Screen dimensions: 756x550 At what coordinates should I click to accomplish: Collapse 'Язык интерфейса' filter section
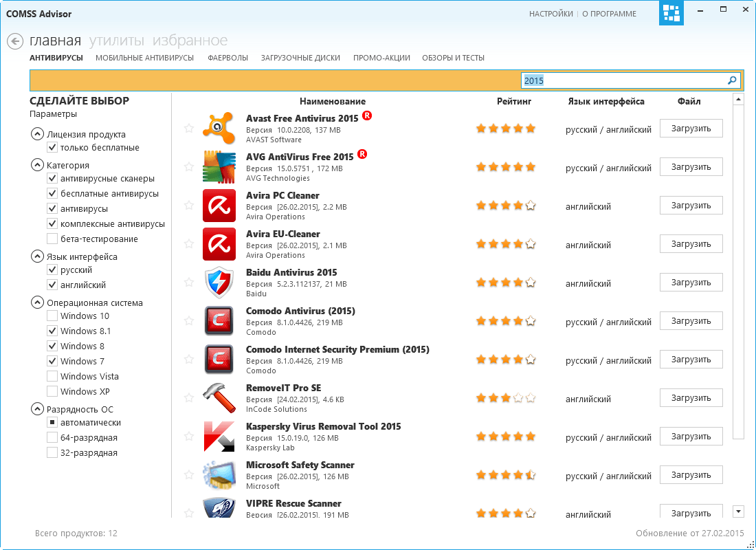[37, 256]
